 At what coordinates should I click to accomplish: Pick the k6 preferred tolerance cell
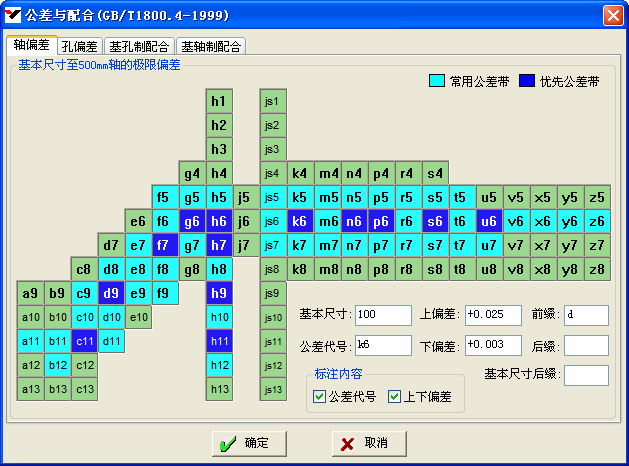[x=299, y=221]
